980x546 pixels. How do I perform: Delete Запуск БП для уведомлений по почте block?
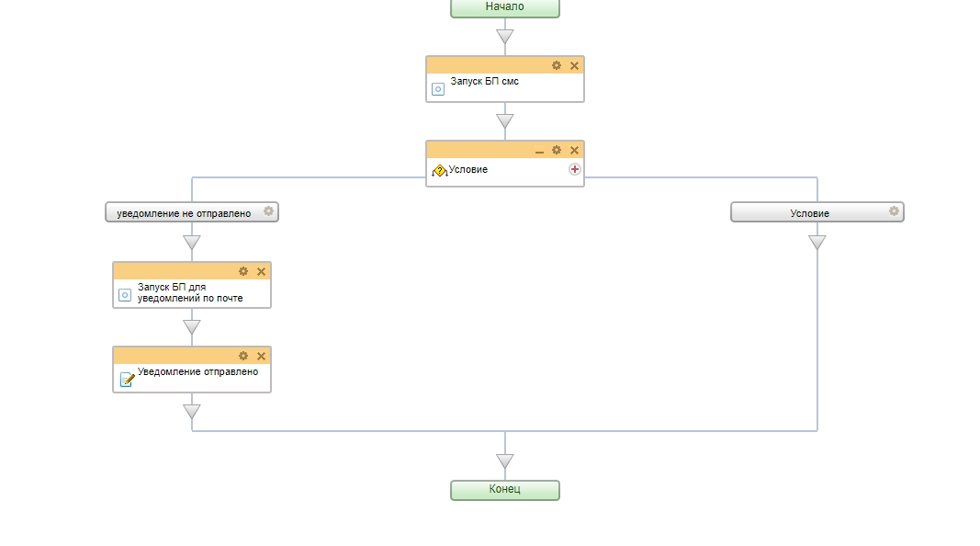click(262, 271)
